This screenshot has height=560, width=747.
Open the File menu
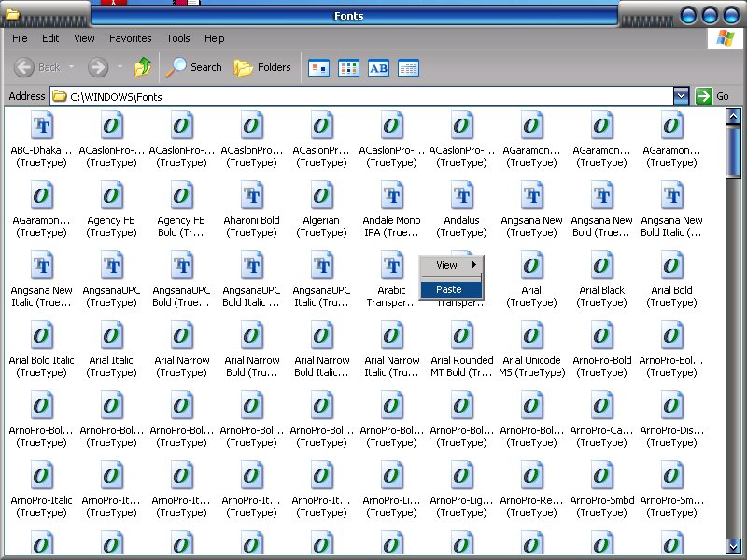(x=20, y=38)
